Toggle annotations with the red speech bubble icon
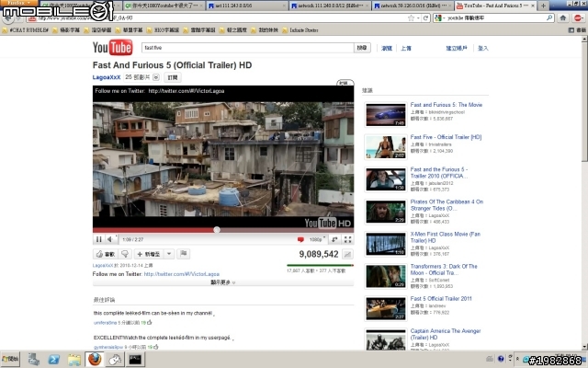 click(300, 239)
